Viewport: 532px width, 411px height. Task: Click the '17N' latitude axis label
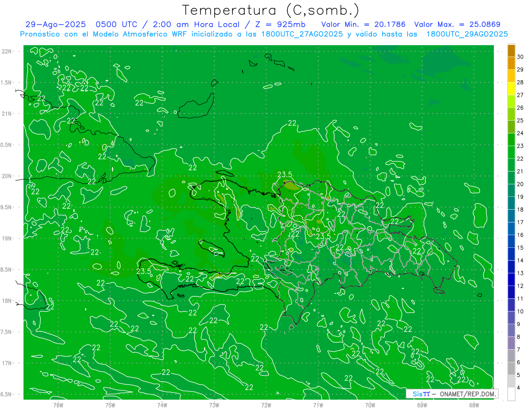(x=8, y=363)
